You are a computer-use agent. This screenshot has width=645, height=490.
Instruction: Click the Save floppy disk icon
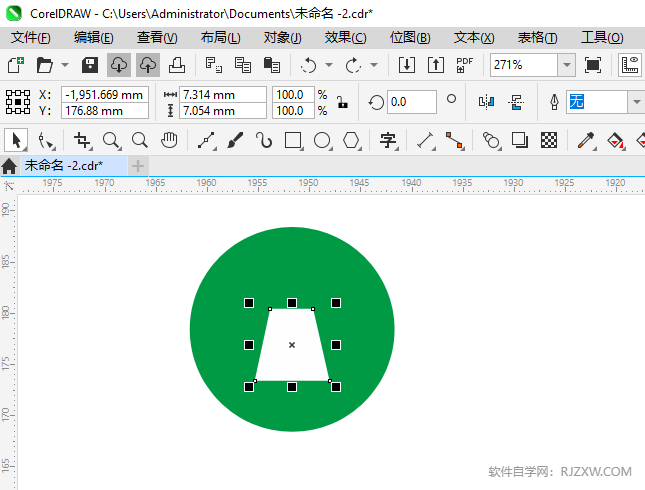(90, 65)
